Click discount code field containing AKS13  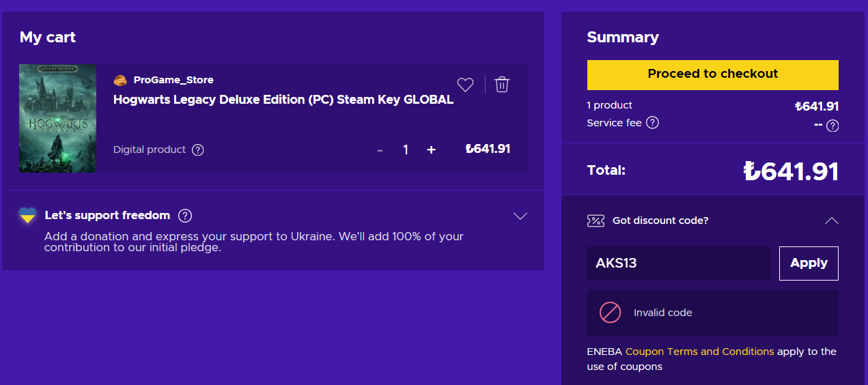point(678,263)
